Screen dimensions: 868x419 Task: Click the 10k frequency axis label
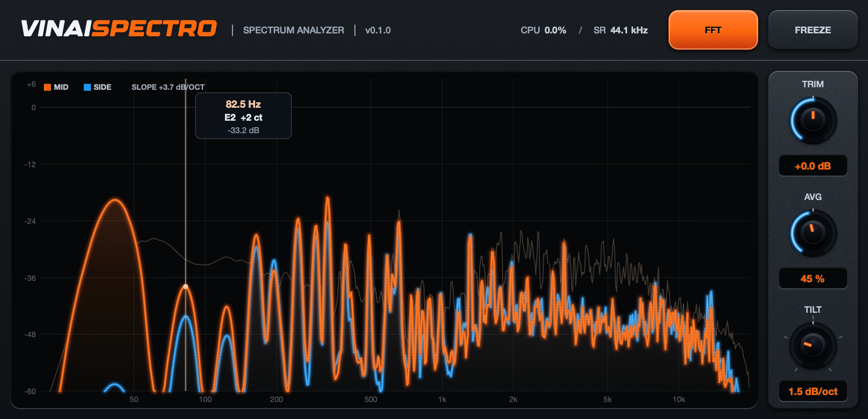pos(679,400)
